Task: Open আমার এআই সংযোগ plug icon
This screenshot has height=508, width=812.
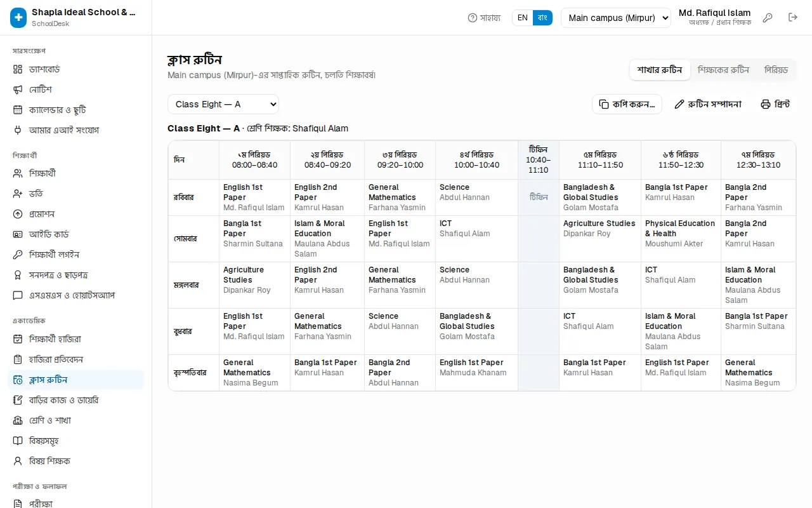Action: point(18,130)
